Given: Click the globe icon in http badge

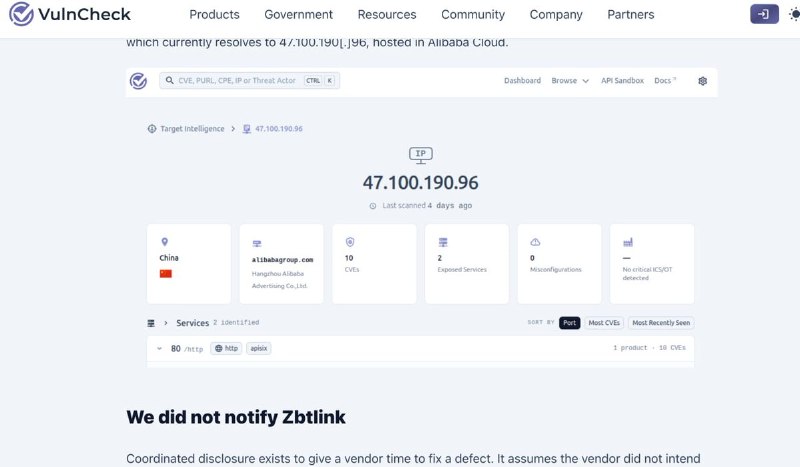Looking at the screenshot, I should point(219,349).
